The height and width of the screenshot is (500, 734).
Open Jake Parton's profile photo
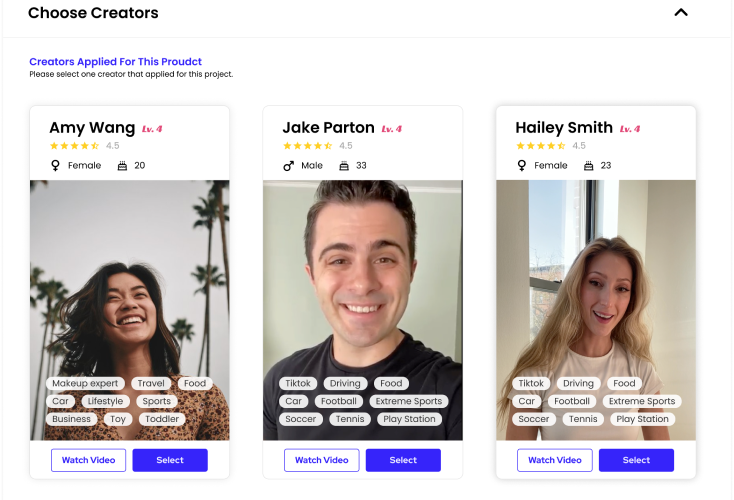tap(363, 281)
